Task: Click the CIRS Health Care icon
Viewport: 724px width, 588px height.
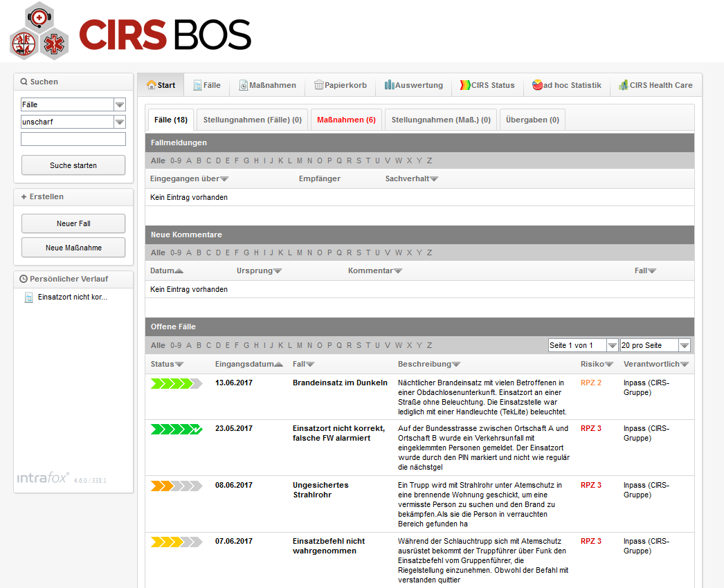Action: tap(624, 85)
